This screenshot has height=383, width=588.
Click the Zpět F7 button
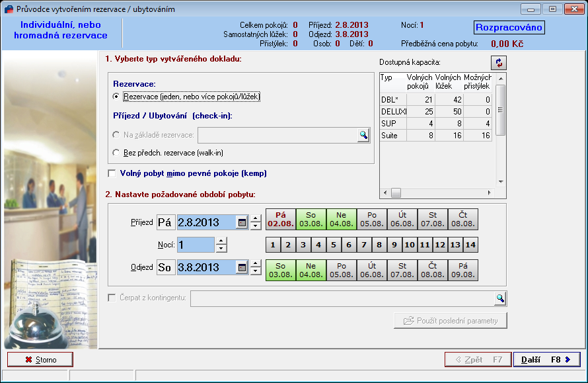click(478, 359)
